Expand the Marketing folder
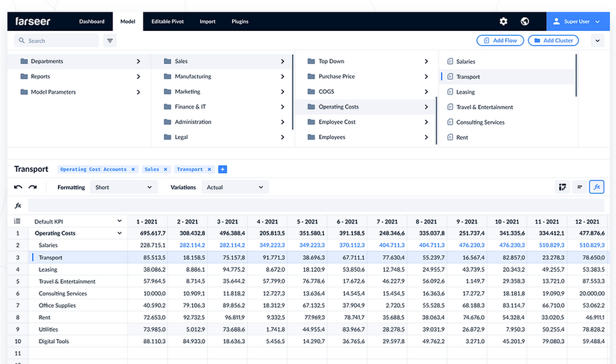Viewport: 616px width, 364px height. (283, 92)
